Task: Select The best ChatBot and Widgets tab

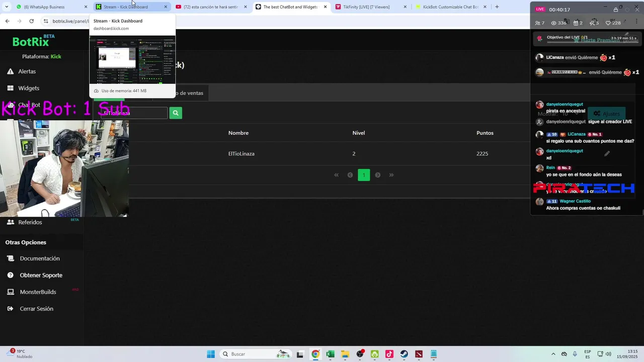Action: (x=291, y=7)
